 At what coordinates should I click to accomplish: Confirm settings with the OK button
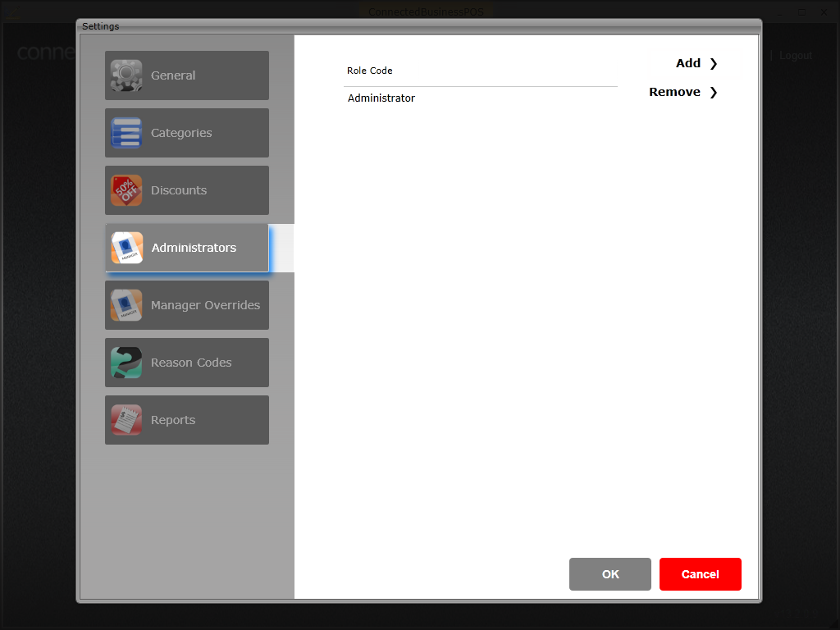609,574
